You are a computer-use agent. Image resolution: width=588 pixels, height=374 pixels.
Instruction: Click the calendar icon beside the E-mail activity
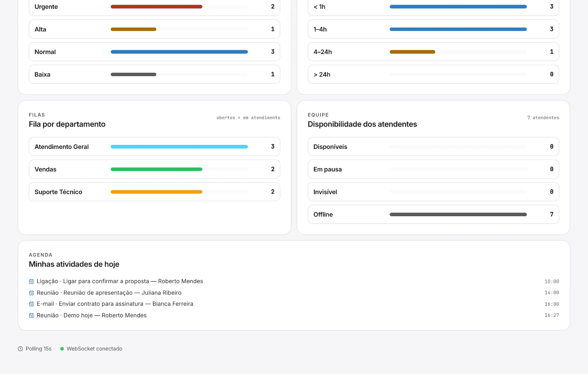click(32, 304)
